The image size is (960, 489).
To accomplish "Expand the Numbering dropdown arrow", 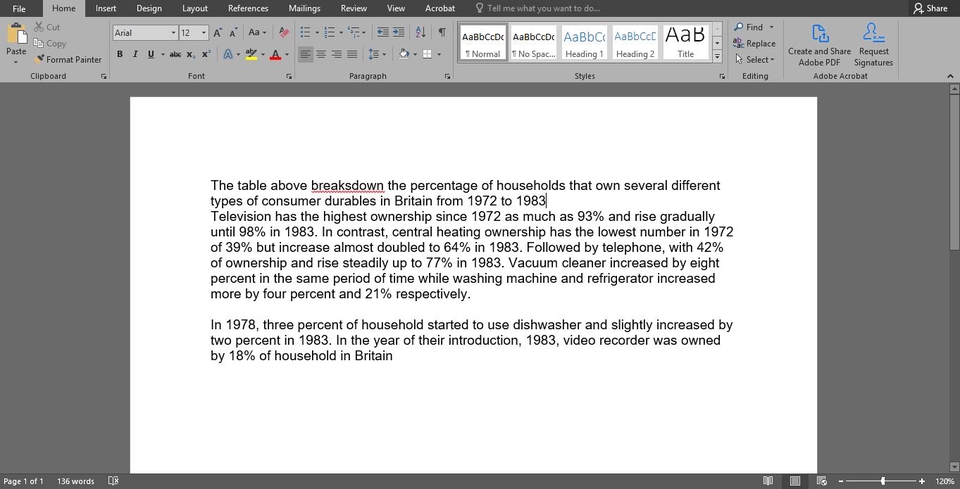I will click(341, 32).
